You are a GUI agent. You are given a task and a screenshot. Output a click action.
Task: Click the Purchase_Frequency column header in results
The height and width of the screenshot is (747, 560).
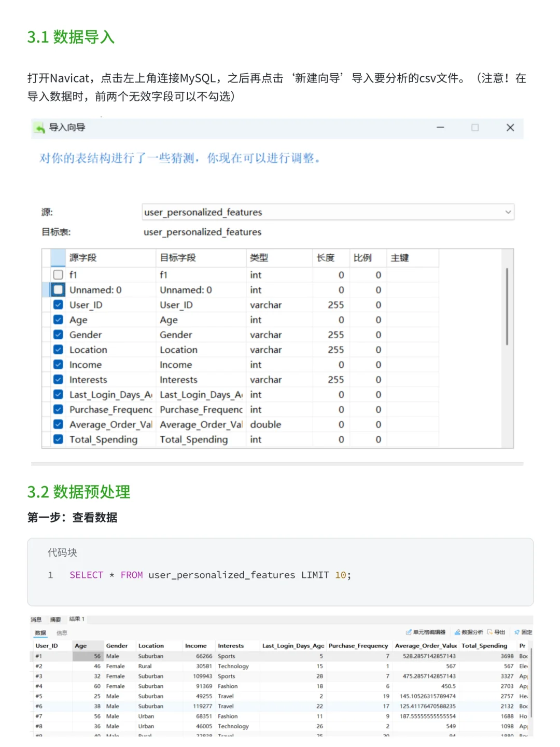point(358,646)
